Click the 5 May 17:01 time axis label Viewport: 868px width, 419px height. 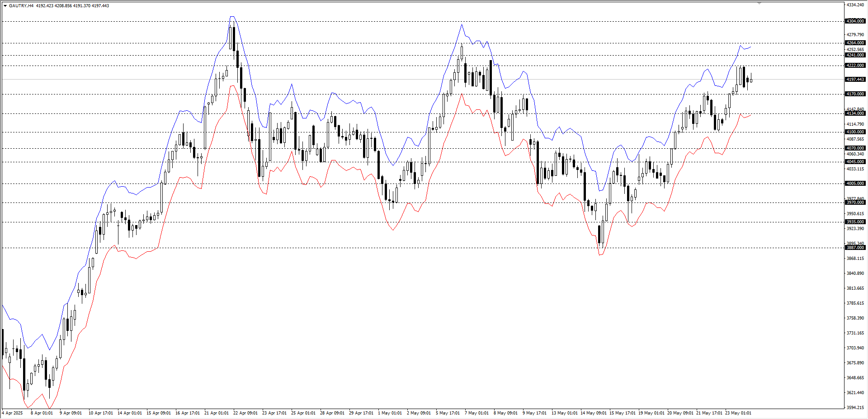pyautogui.click(x=448, y=413)
